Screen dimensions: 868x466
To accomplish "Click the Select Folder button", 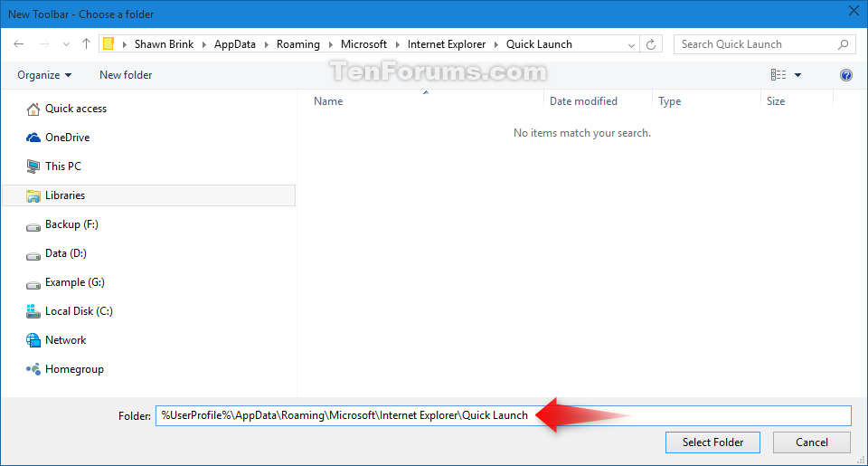I will pyautogui.click(x=712, y=442).
